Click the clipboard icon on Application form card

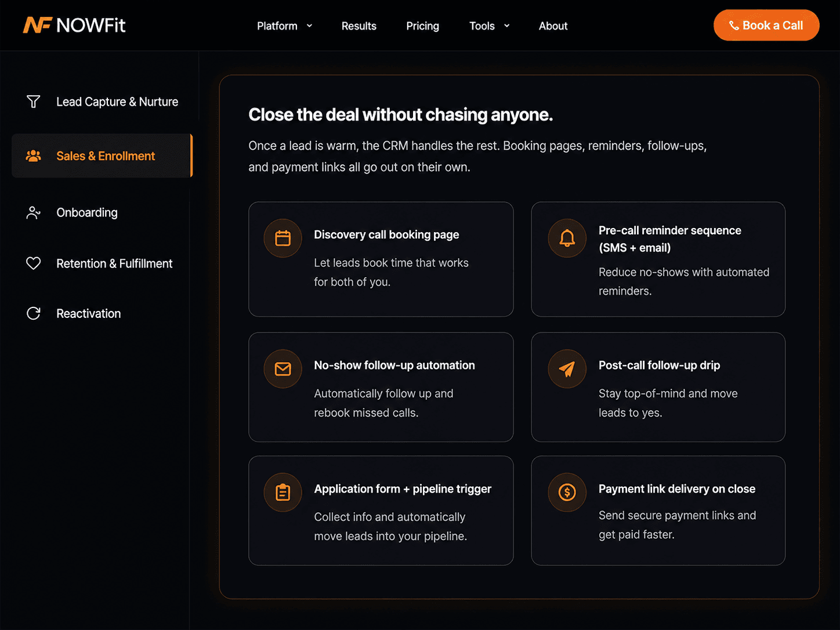click(x=283, y=493)
